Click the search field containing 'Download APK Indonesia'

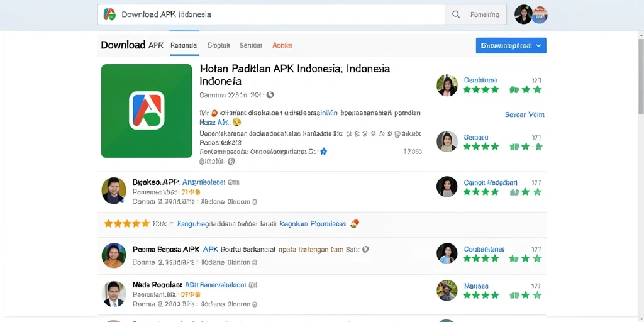[x=271, y=14]
